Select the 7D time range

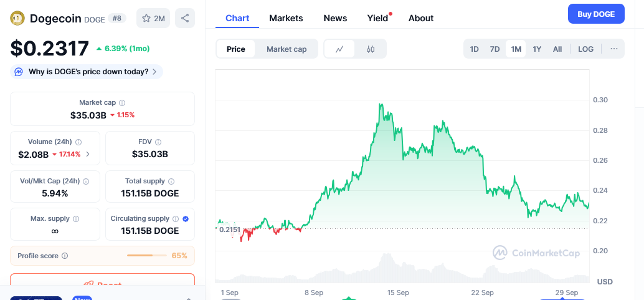coord(495,49)
